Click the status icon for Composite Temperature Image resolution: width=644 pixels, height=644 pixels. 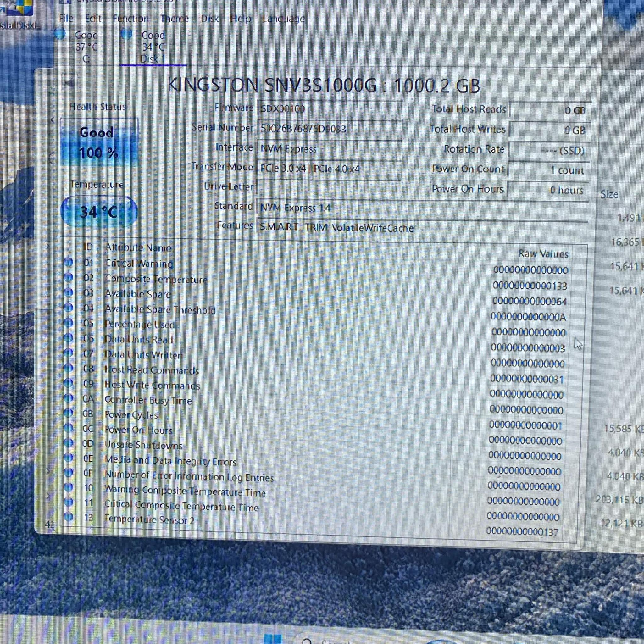68,277
